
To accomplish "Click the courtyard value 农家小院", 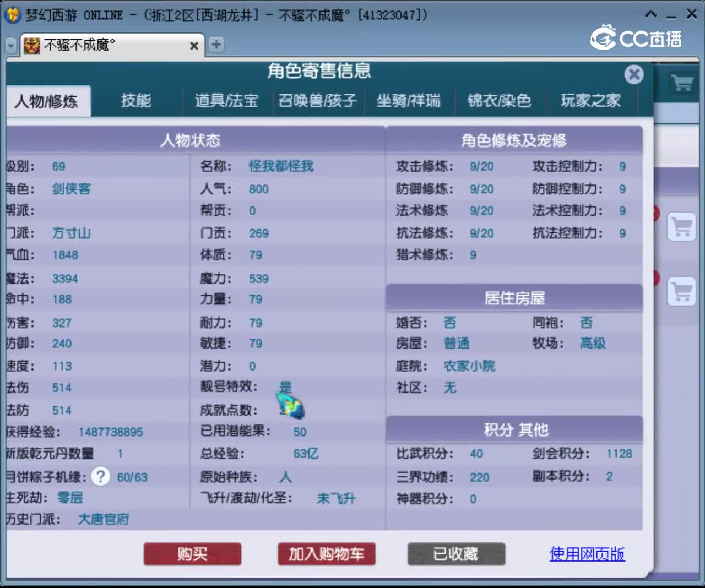I will 469,366.
